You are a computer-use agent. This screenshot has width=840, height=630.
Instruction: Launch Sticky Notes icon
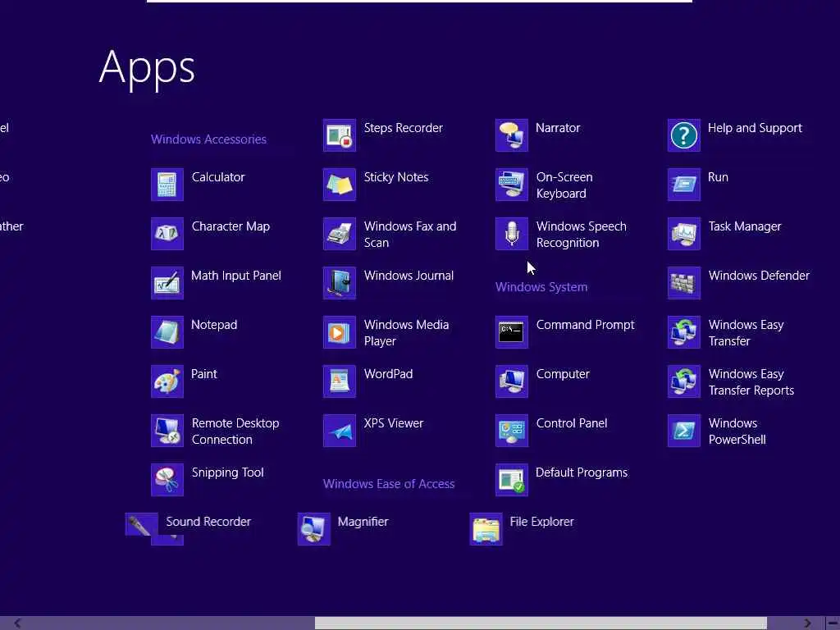tap(340, 185)
